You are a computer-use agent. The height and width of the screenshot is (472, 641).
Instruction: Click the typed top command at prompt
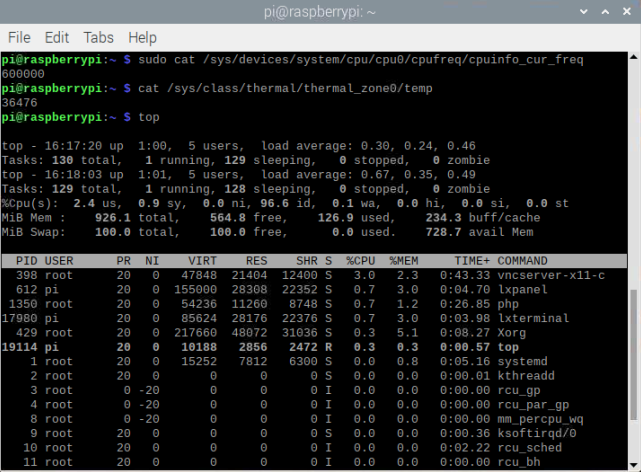click(149, 117)
